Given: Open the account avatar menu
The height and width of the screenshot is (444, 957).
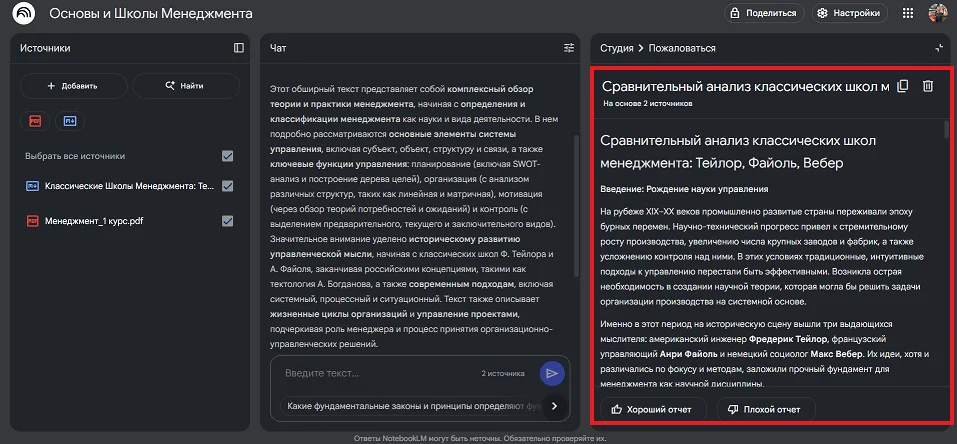Looking at the screenshot, I should tap(938, 14).
